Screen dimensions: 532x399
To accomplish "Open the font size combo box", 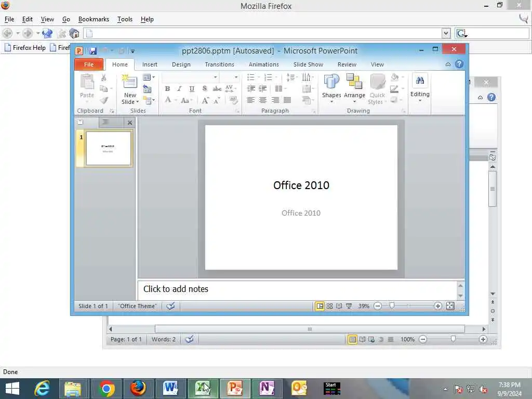I will click(229, 77).
